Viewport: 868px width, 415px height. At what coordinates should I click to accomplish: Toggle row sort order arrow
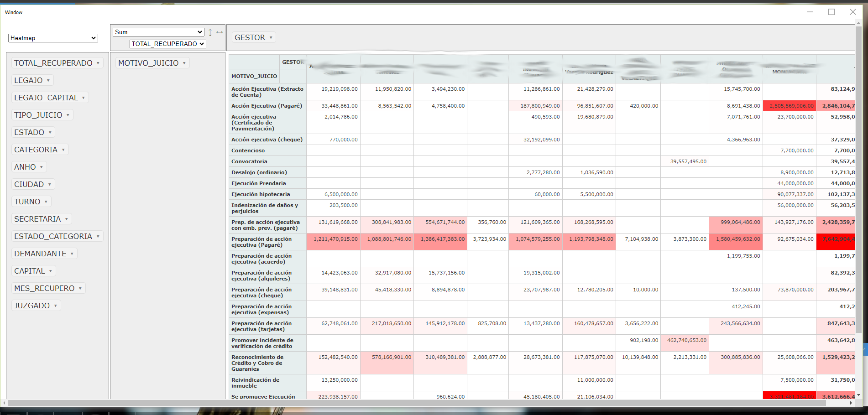click(210, 32)
